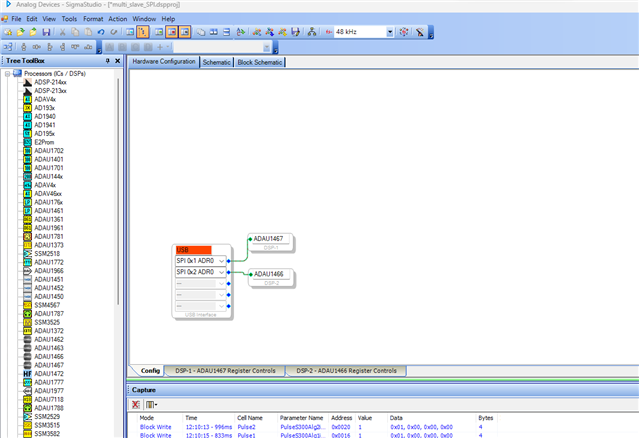639x438 pixels.
Task: Open the SPI 0x1 ADR0 dropdown
Action: [221, 261]
